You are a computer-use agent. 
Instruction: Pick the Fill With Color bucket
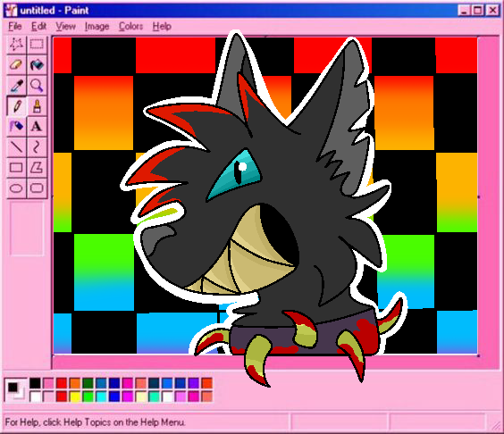pyautogui.click(x=37, y=64)
